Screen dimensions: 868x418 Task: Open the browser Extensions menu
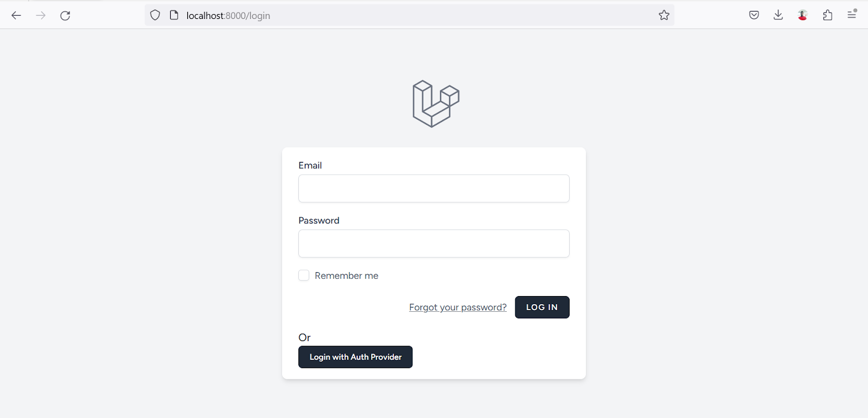pyautogui.click(x=827, y=15)
